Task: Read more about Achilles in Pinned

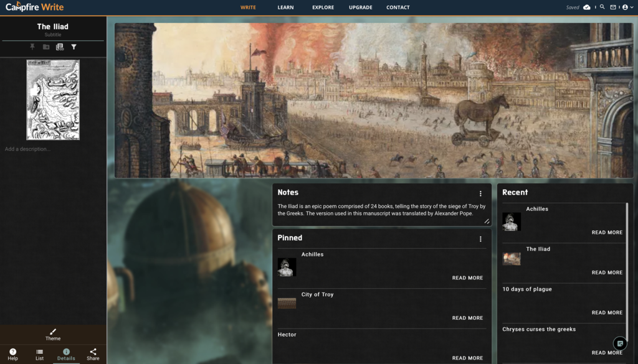Action: click(467, 278)
